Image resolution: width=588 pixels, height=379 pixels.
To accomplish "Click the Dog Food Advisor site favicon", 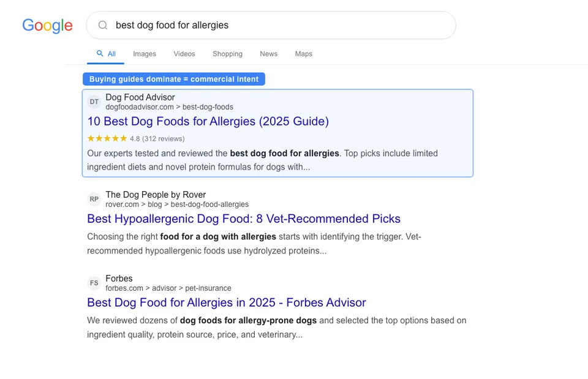I will [x=94, y=102].
